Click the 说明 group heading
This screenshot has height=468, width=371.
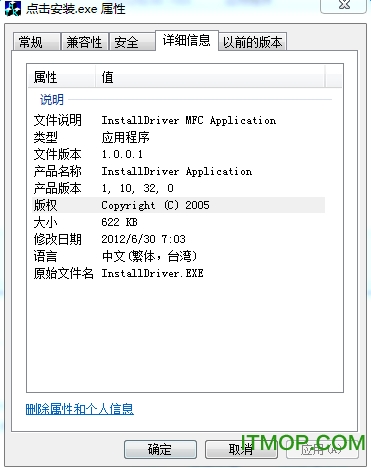(52, 99)
